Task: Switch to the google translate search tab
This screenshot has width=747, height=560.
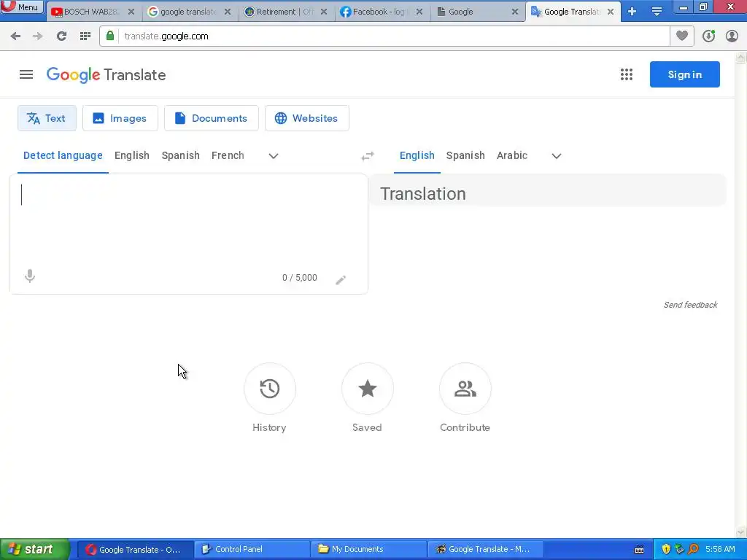Action: point(188,12)
